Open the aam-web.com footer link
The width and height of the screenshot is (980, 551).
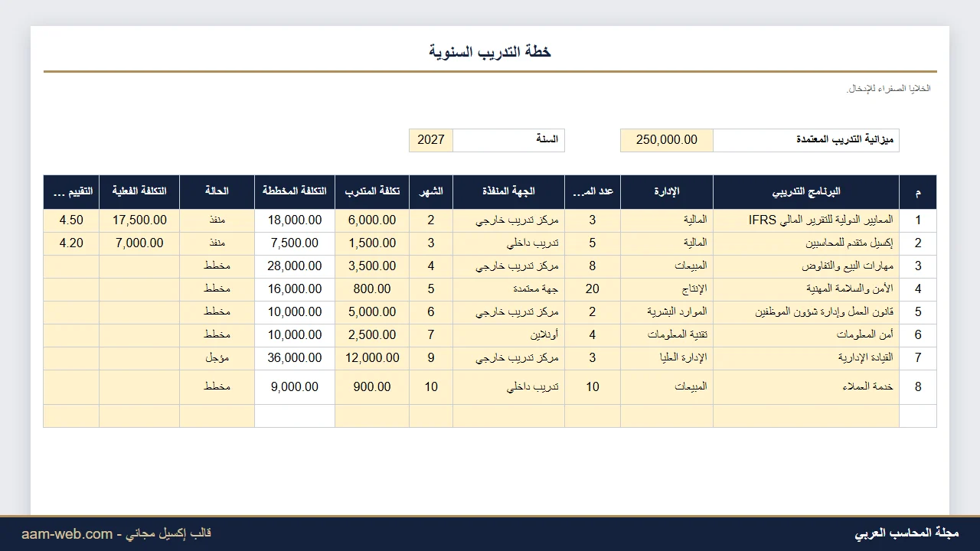click(x=67, y=534)
